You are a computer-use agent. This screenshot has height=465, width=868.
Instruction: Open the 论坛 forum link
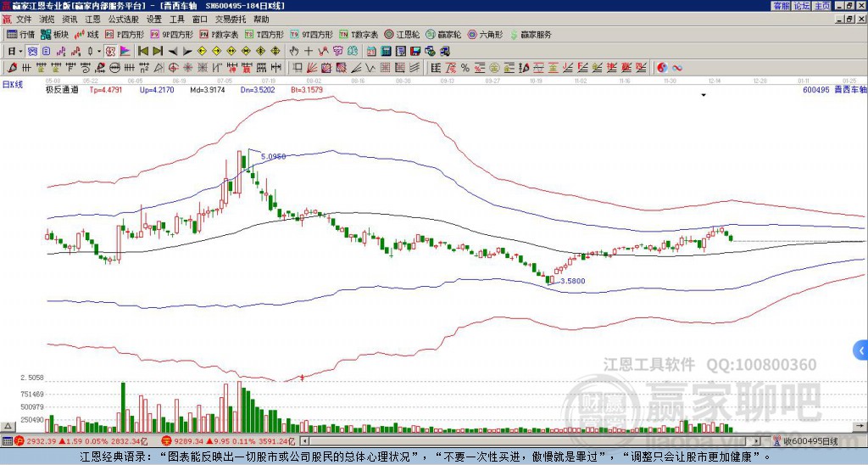click(x=801, y=6)
